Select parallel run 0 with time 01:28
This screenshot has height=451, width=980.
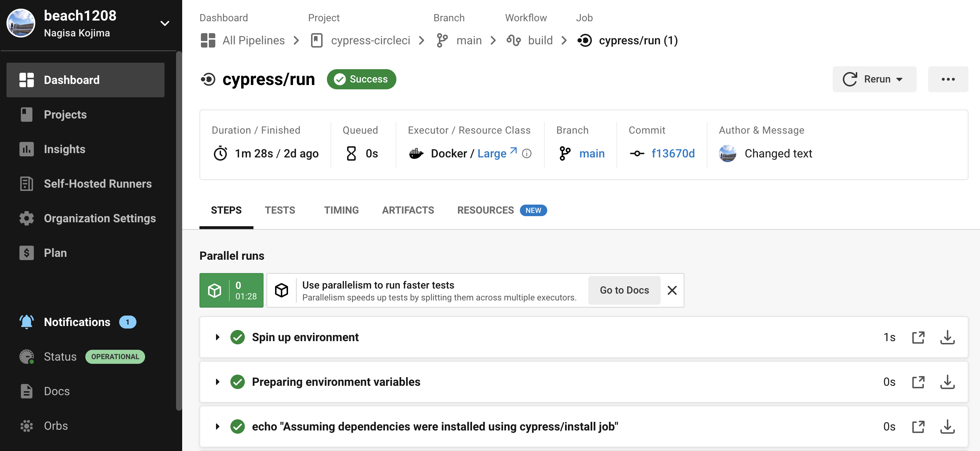231,290
